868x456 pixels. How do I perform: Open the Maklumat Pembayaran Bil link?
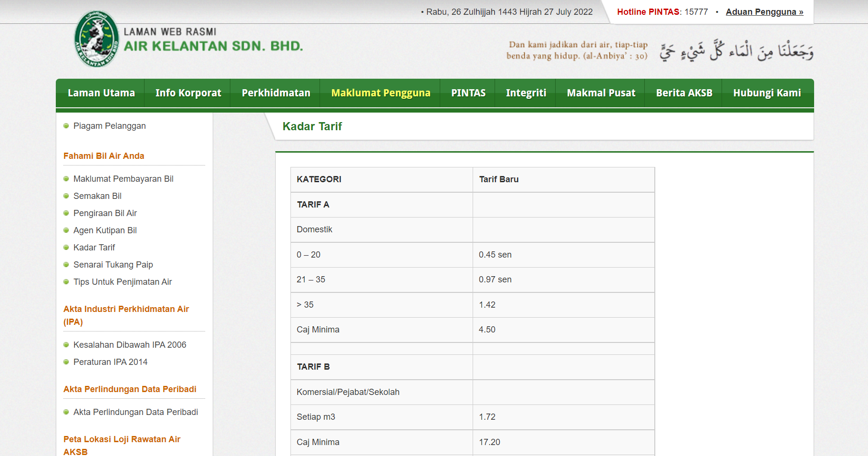coord(124,179)
